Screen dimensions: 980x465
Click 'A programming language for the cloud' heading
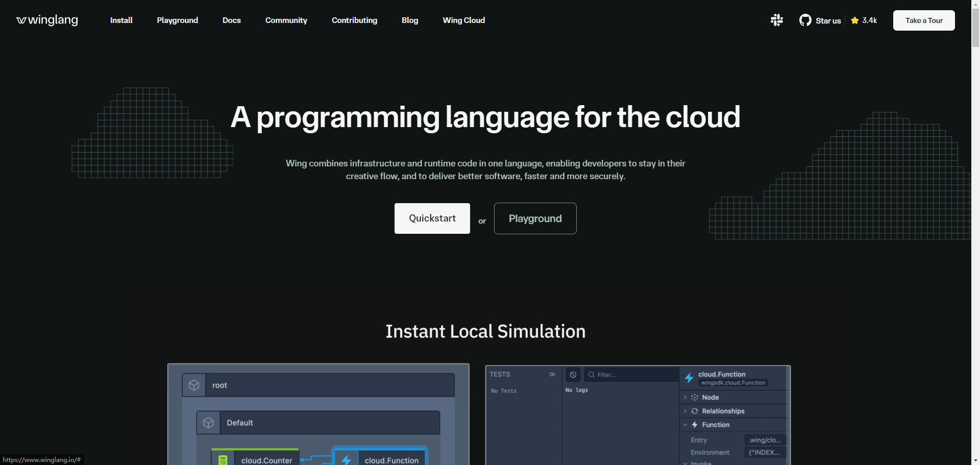click(485, 118)
